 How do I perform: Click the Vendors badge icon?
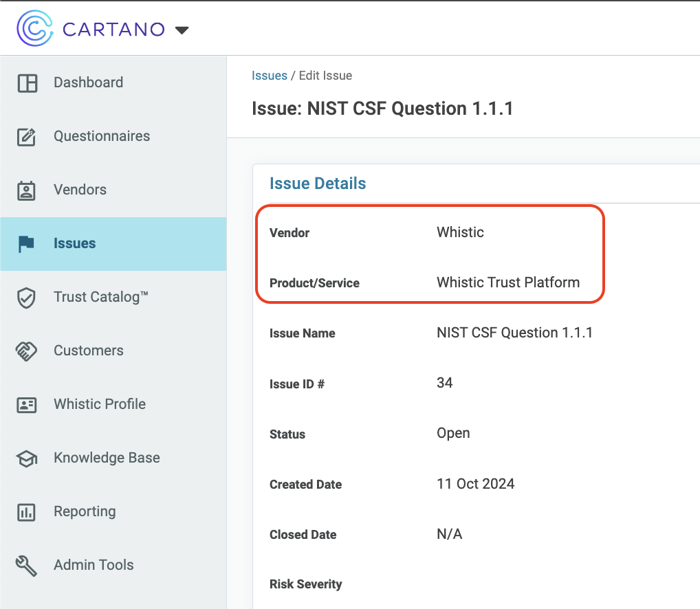click(x=26, y=190)
